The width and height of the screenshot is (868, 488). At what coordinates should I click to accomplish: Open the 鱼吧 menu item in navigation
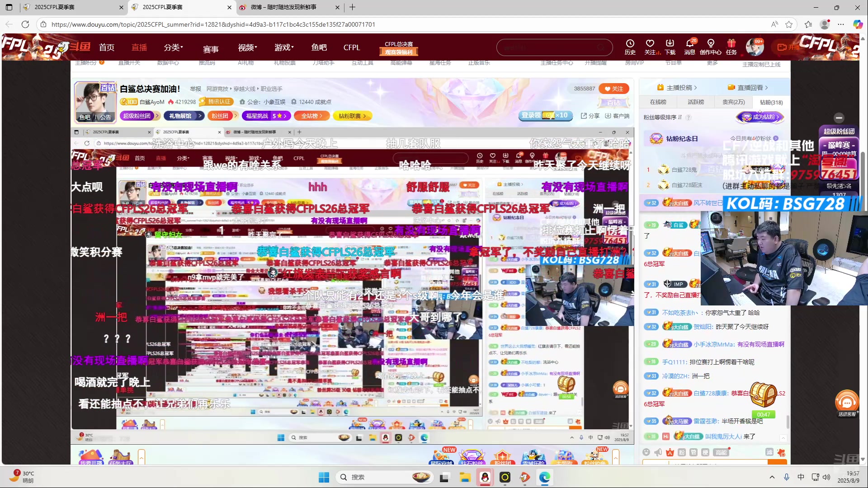[319, 47]
